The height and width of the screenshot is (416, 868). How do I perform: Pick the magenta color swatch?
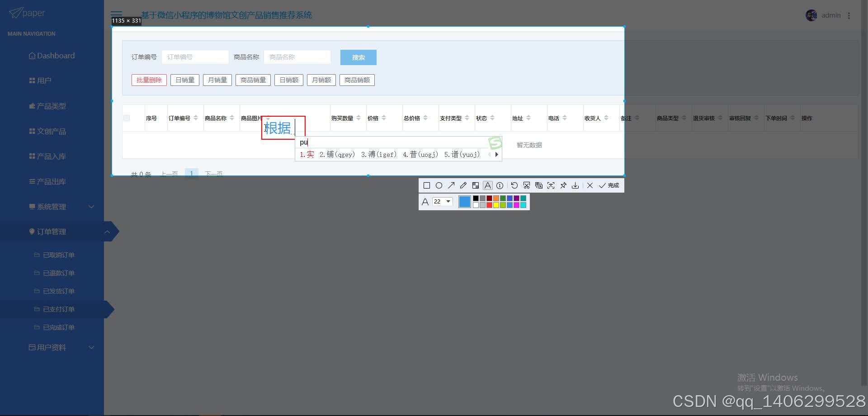point(516,205)
